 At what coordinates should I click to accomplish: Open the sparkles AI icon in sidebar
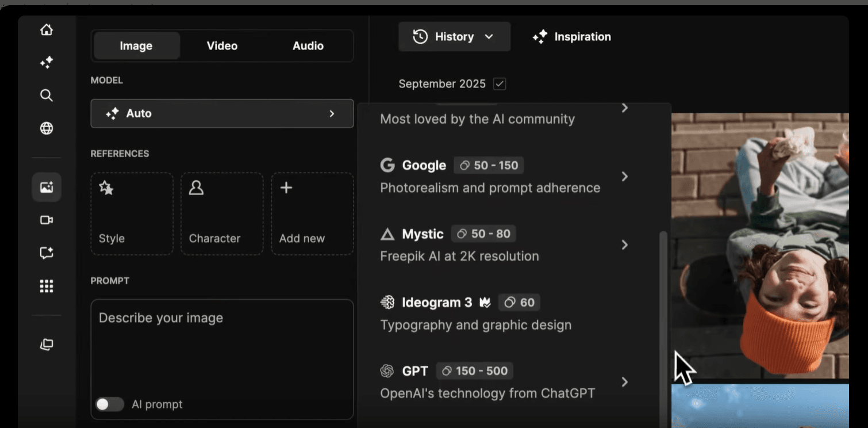(47, 63)
